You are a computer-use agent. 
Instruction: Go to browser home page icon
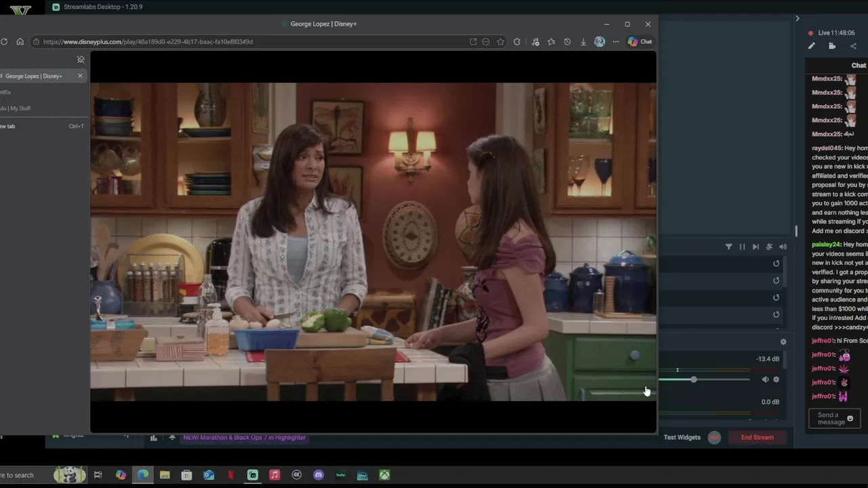coord(20,41)
